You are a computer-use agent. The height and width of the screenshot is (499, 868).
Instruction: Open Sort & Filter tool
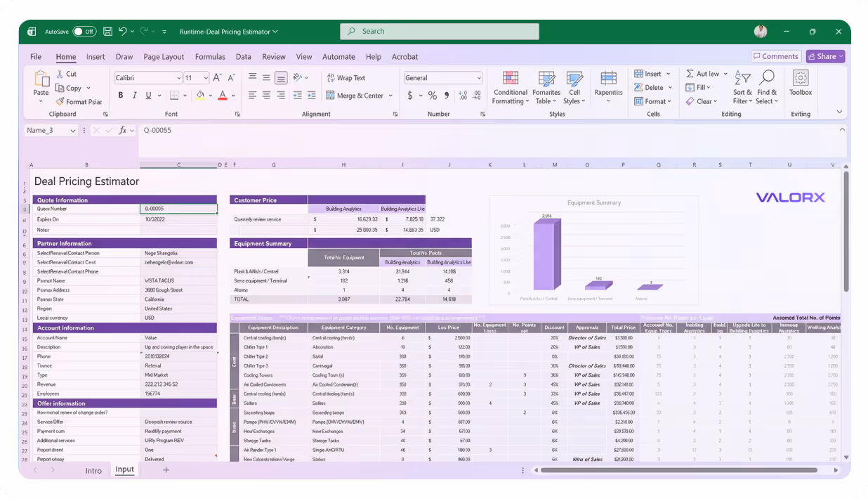click(742, 88)
